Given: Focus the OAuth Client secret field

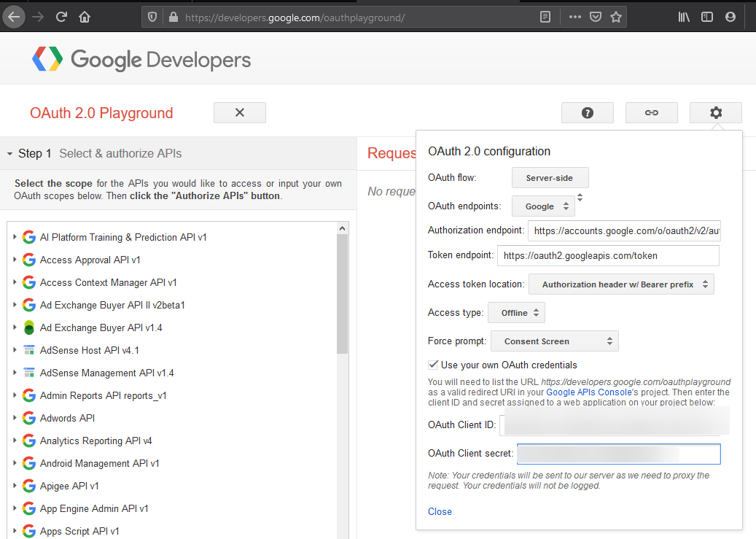Looking at the screenshot, I should coord(619,454).
